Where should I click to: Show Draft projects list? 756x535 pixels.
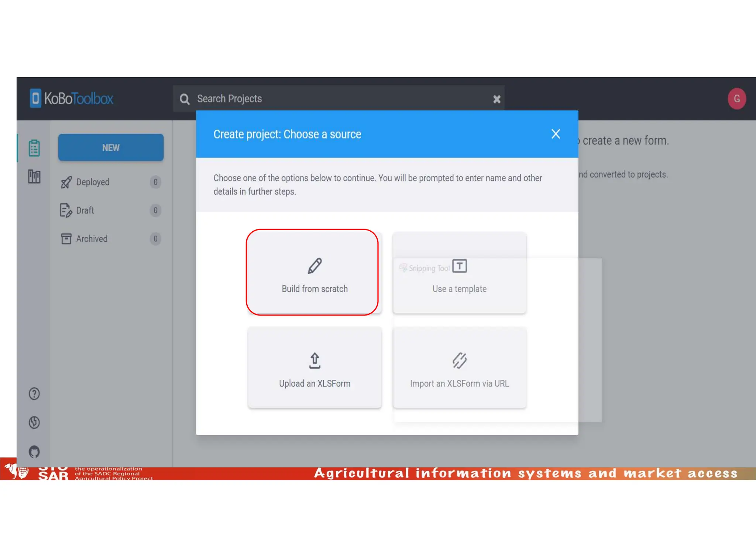pos(85,210)
